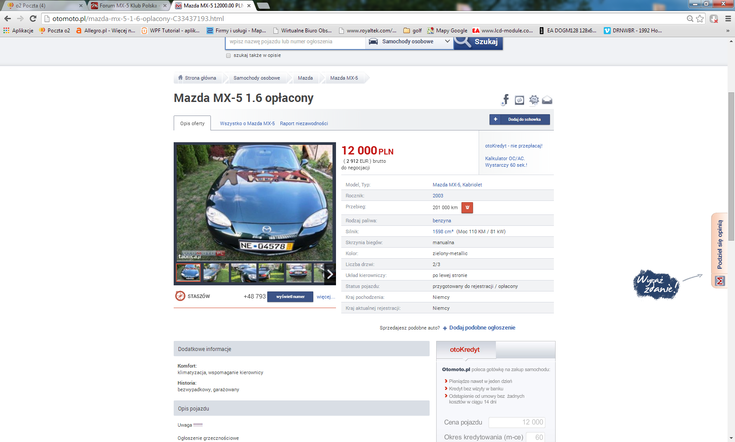This screenshot has width=735, height=442.
Task: Click the gear-shaped report icon
Action: [x=533, y=100]
